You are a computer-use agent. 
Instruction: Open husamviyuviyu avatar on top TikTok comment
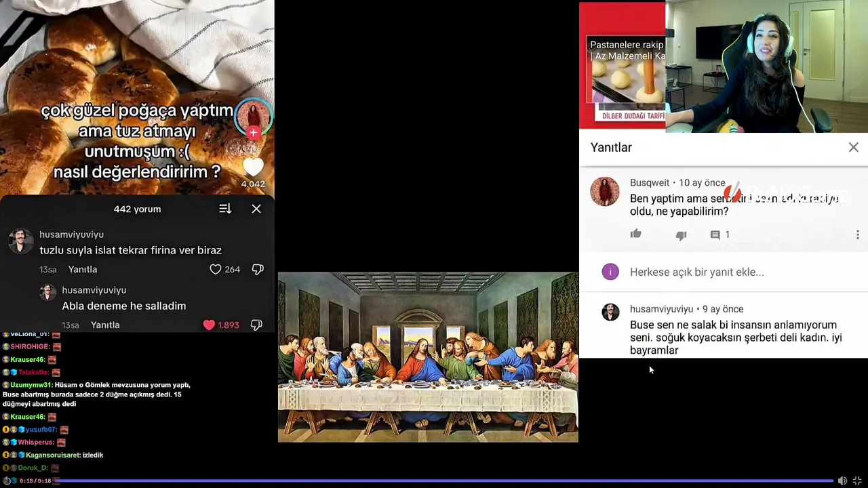tap(20, 241)
